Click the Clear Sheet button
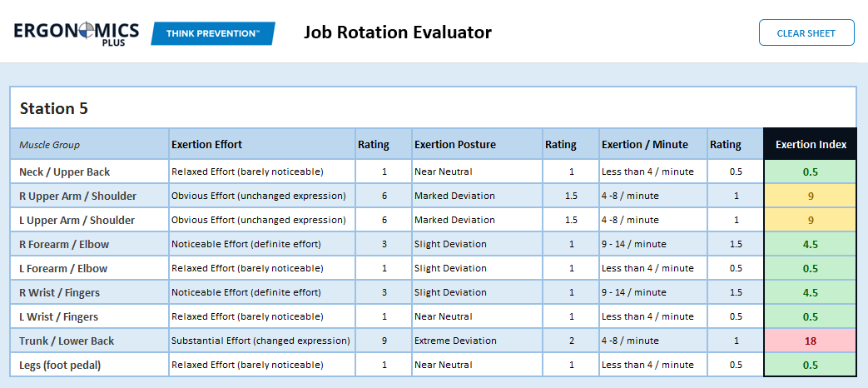The image size is (868, 388). [x=806, y=33]
